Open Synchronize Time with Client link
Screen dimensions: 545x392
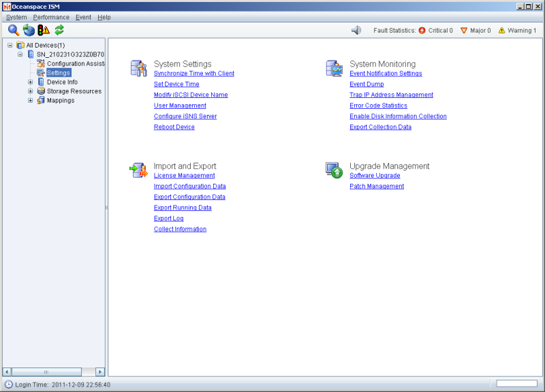194,73
